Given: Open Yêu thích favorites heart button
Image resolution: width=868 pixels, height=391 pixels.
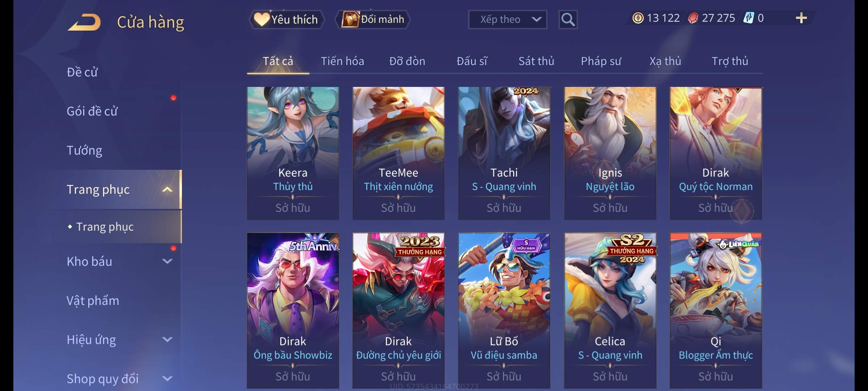Looking at the screenshot, I should click(286, 19).
